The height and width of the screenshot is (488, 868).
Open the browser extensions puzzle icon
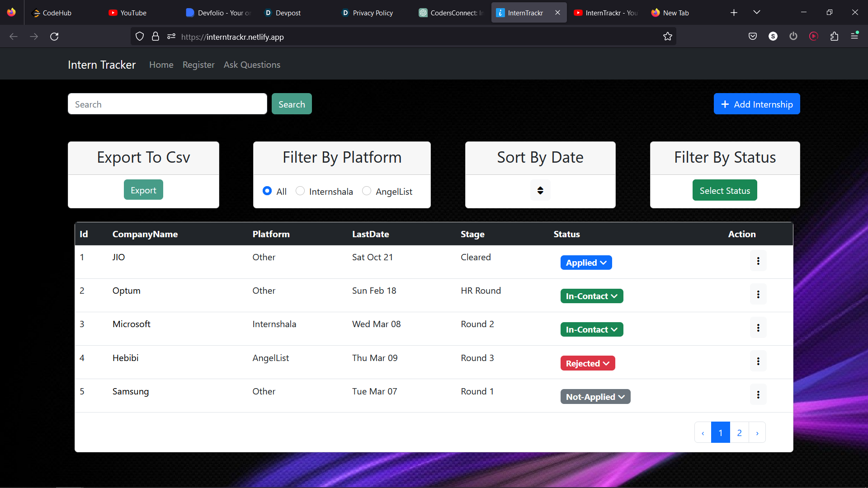pos(834,37)
